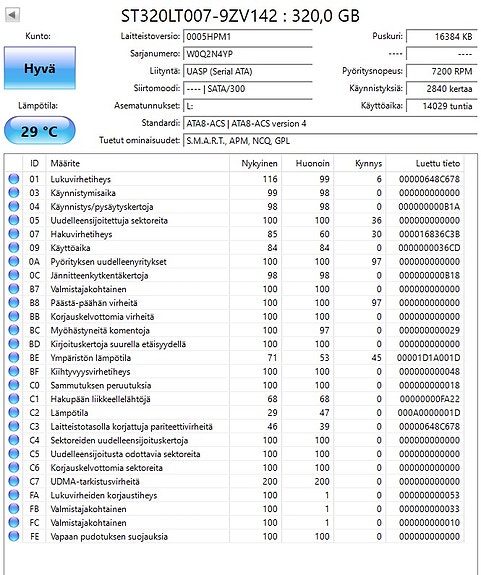Click the ID column header
Image resolution: width=481 pixels, height=575 pixels.
[x=34, y=163]
